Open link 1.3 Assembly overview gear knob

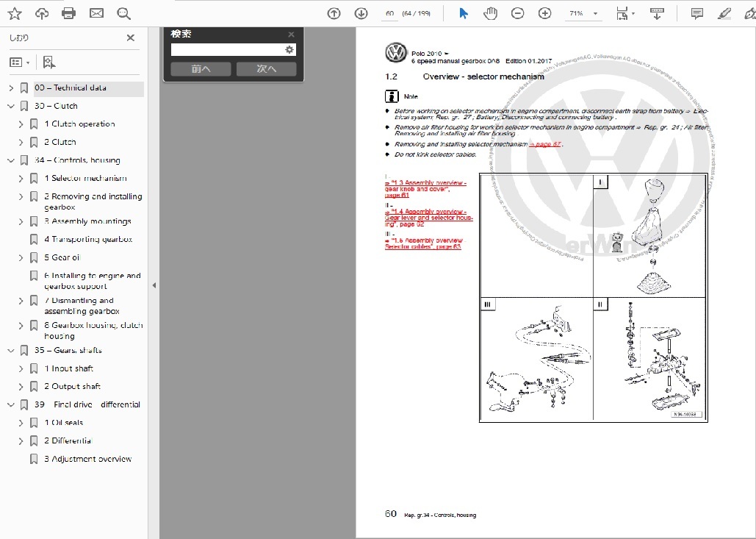tap(425, 189)
